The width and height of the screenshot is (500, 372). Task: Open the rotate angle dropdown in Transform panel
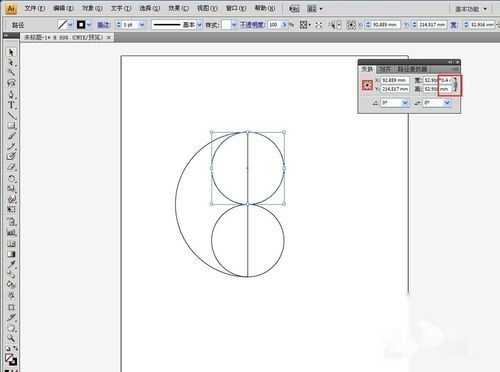(405, 103)
